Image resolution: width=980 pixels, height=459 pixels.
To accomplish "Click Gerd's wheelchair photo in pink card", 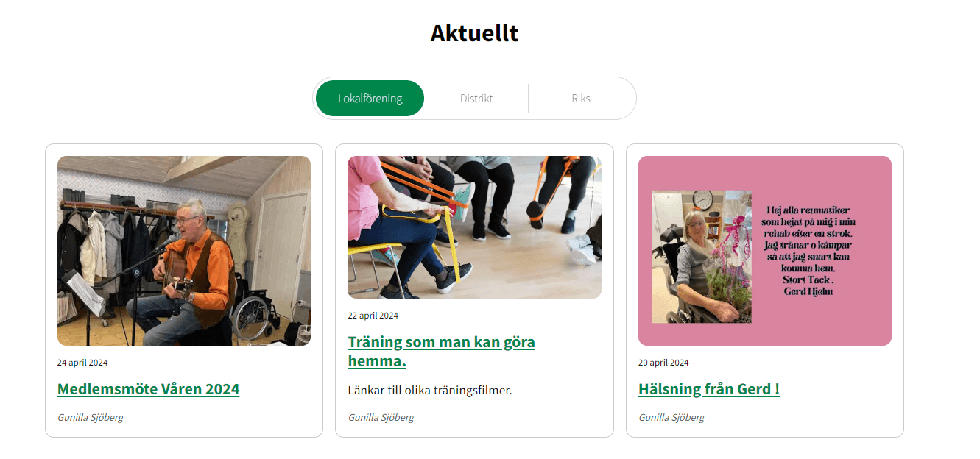I will (x=702, y=257).
